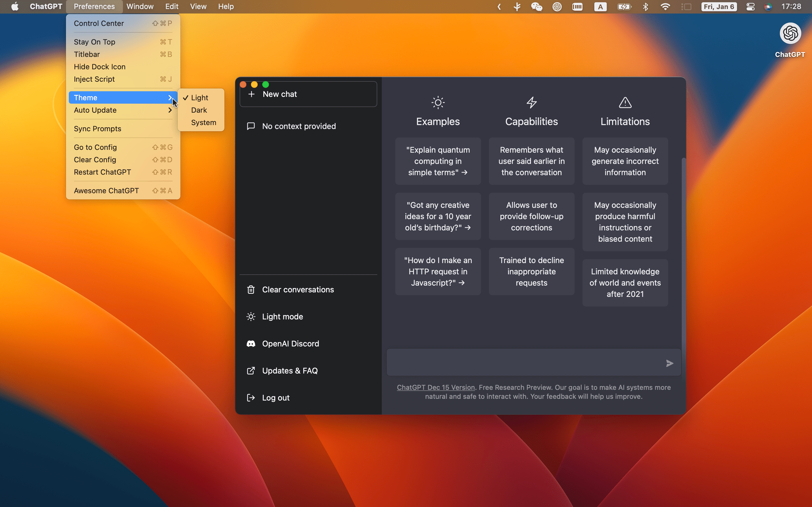
Task: Click the send message arrow icon
Action: pos(669,363)
